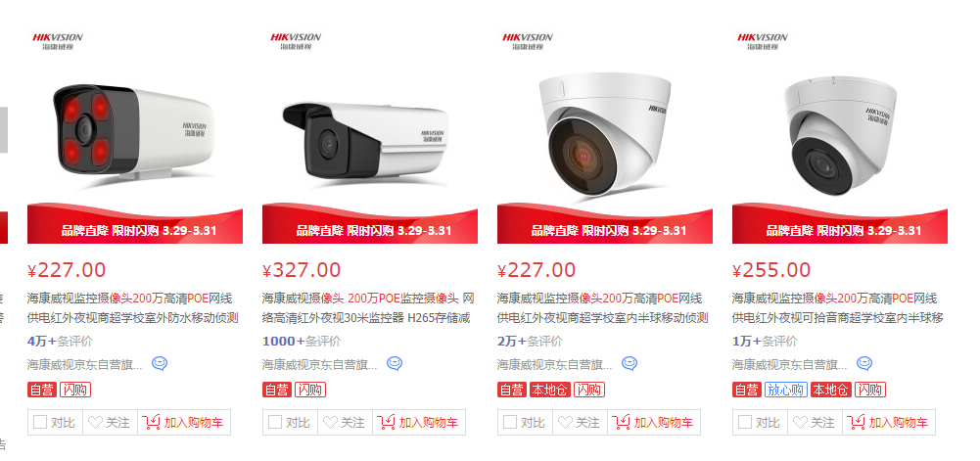Tick 对比 checkbox for ¥227 bullet camera

coord(40,422)
